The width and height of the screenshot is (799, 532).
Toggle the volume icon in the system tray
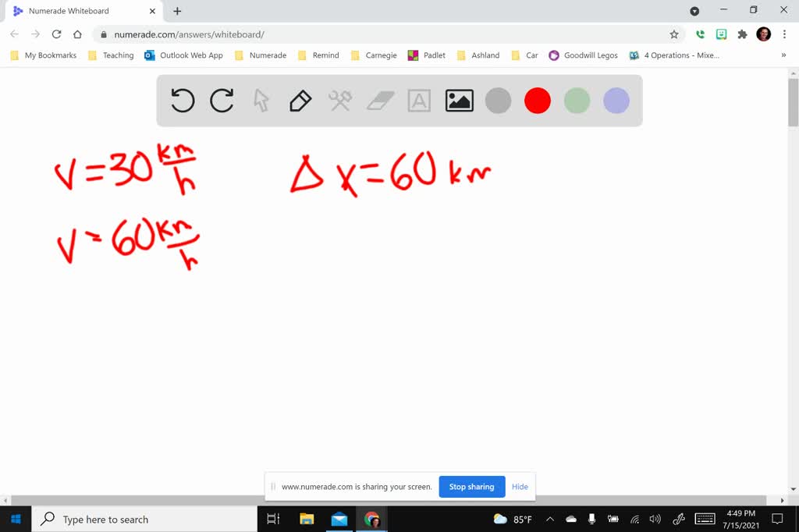(655, 519)
